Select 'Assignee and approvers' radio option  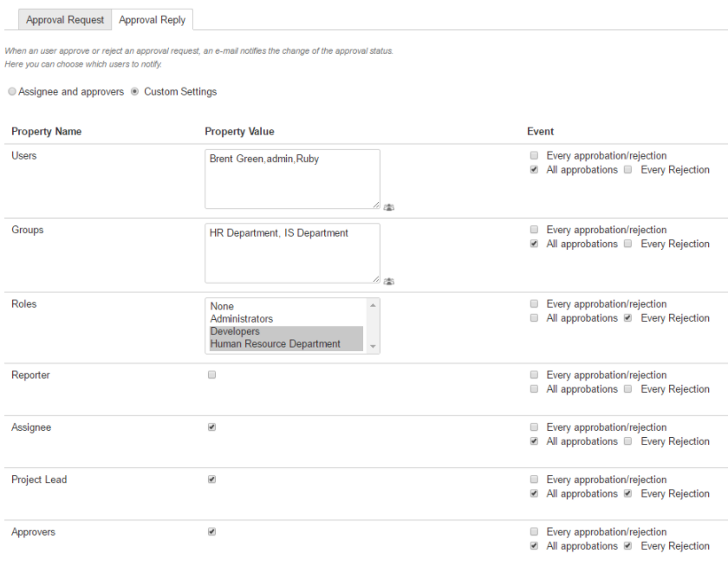[x=11, y=92]
